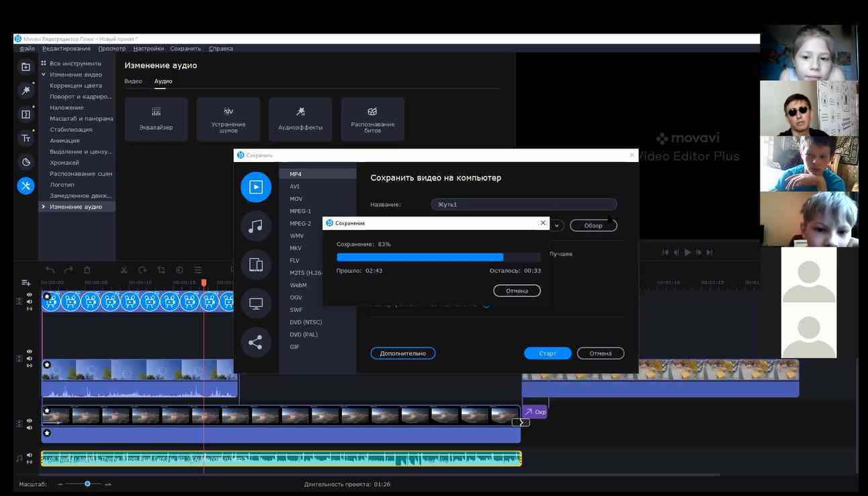Toggle visibility of the second video track
The height and width of the screenshot is (496, 868).
[x=30, y=352]
